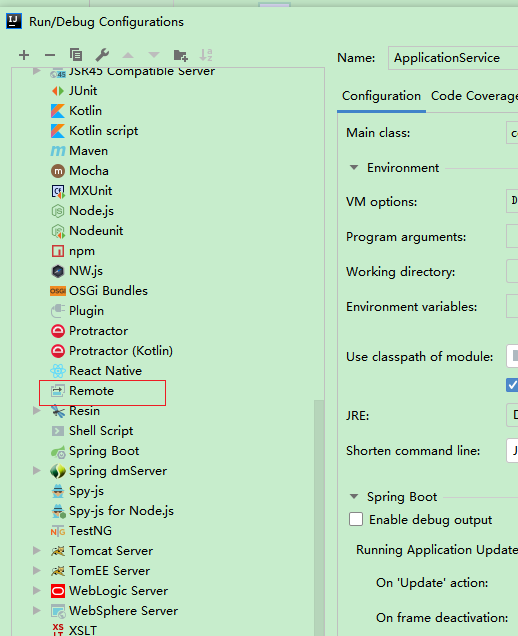Image resolution: width=518 pixels, height=636 pixels.
Task: Select the Maven icon
Action: [58, 151]
